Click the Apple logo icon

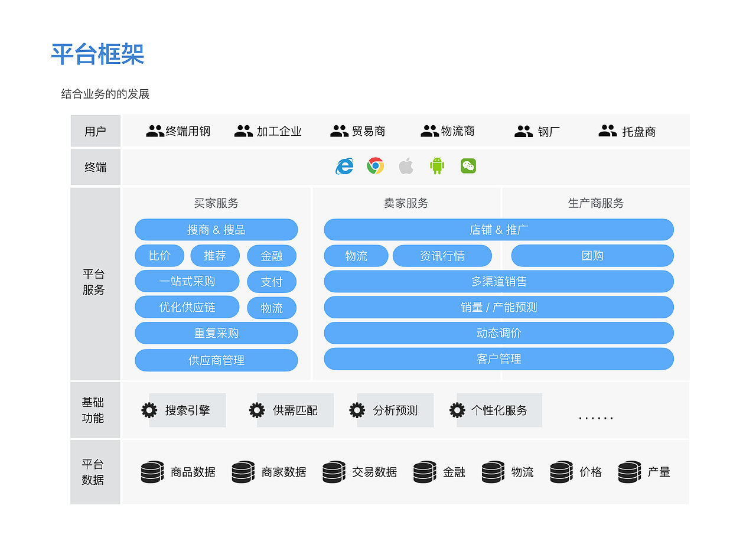[406, 166]
